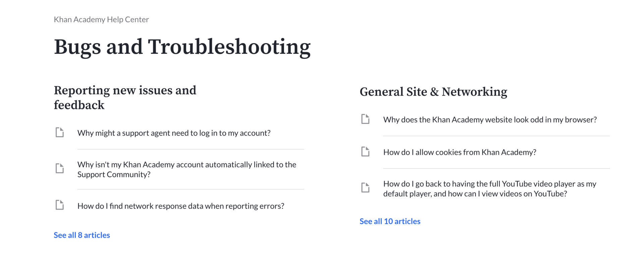Click See all 10 articles link
Image resolution: width=644 pixels, height=267 pixels.
point(390,221)
